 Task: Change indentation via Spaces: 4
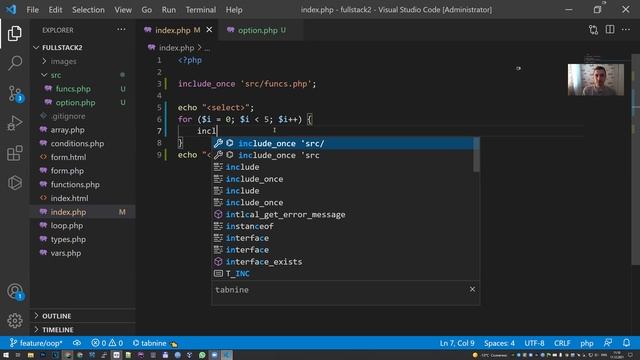coord(499,343)
